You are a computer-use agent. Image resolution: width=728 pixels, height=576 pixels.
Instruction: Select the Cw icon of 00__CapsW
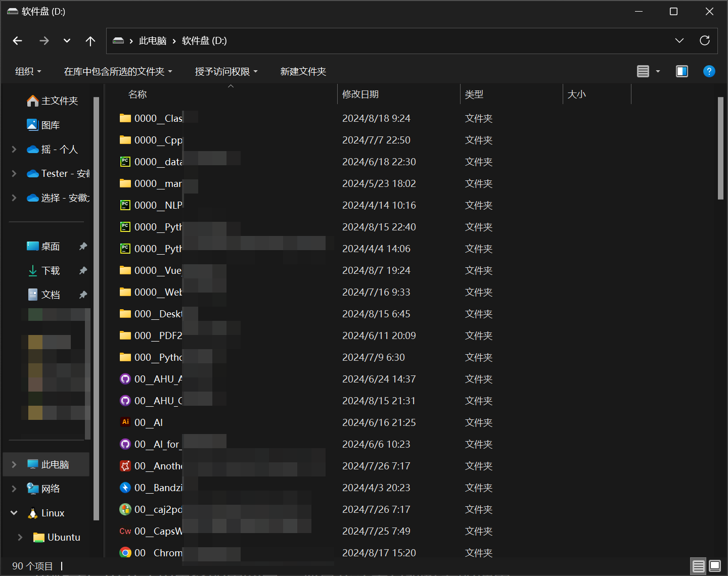pyautogui.click(x=125, y=531)
